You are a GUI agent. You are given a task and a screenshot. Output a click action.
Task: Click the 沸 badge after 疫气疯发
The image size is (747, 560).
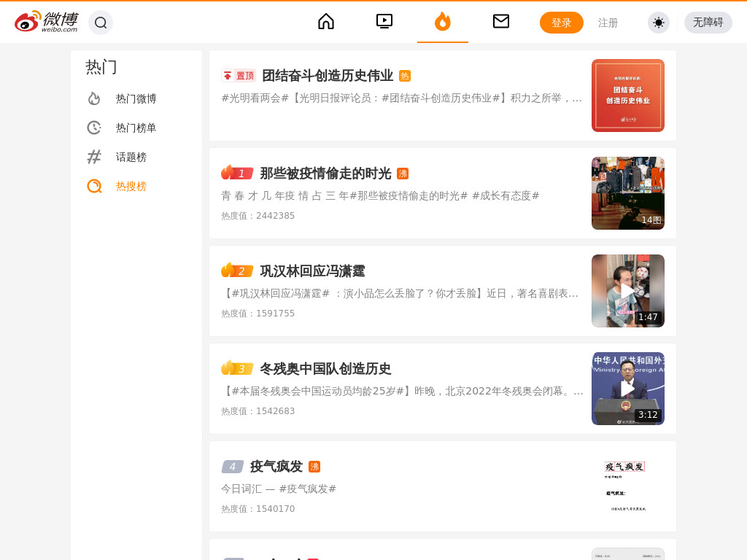click(314, 467)
